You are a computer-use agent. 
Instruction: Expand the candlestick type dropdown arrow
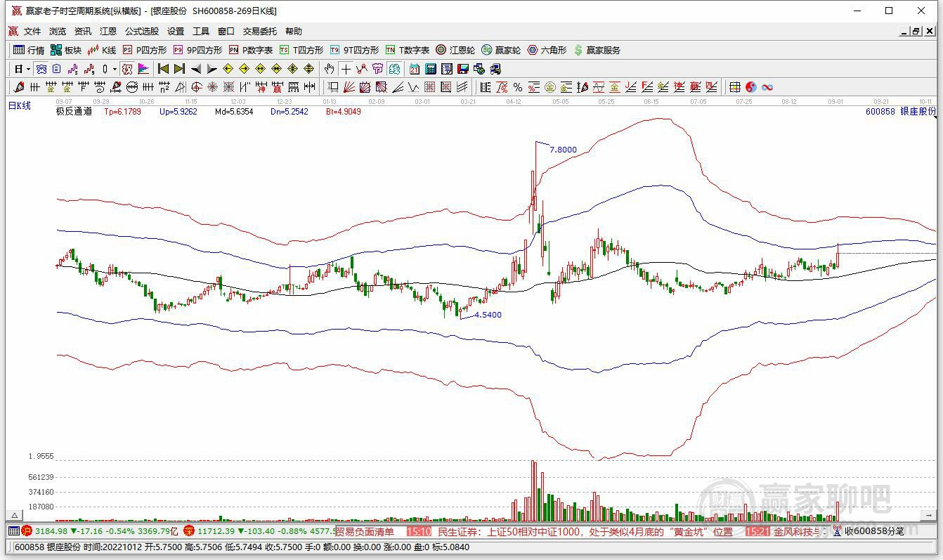coord(115,69)
